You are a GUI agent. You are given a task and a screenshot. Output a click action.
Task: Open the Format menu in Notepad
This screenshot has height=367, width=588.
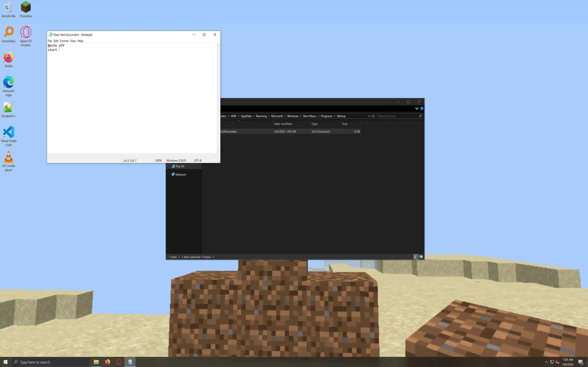tap(64, 41)
